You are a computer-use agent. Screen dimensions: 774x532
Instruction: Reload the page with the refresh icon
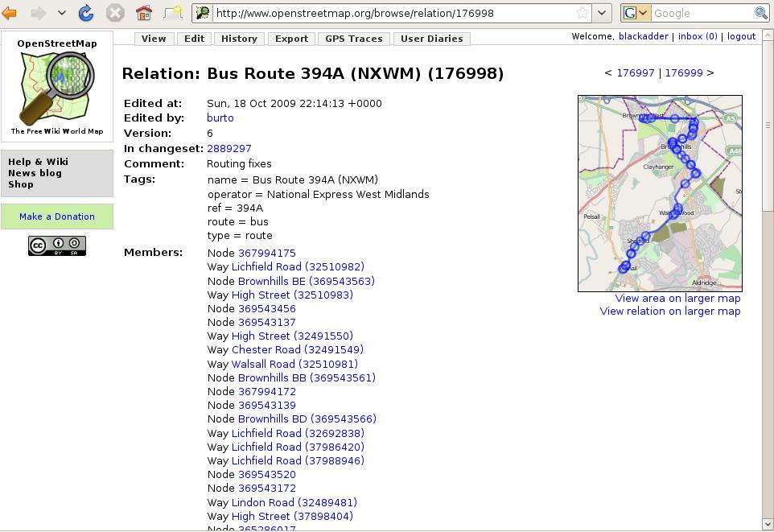click(x=86, y=13)
